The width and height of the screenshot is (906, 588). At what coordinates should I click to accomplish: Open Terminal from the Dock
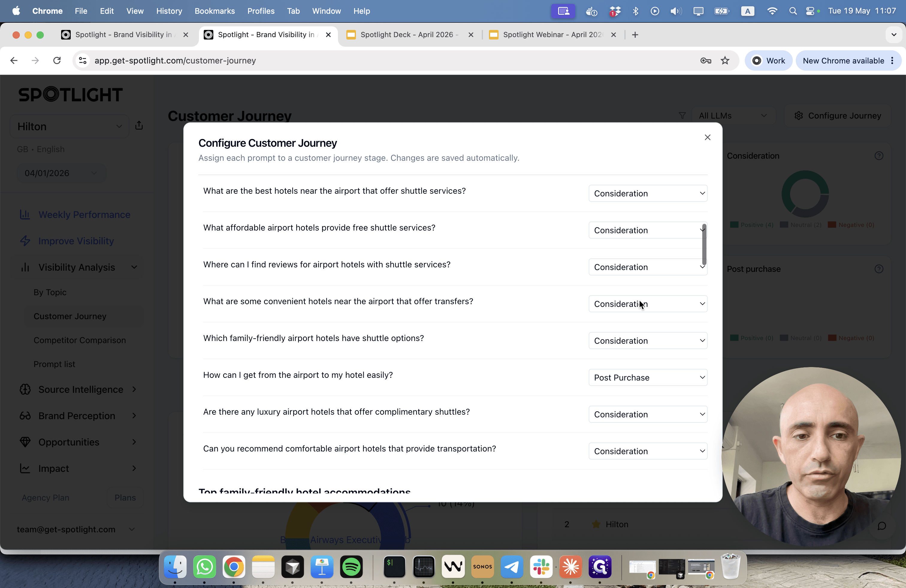[394, 567]
